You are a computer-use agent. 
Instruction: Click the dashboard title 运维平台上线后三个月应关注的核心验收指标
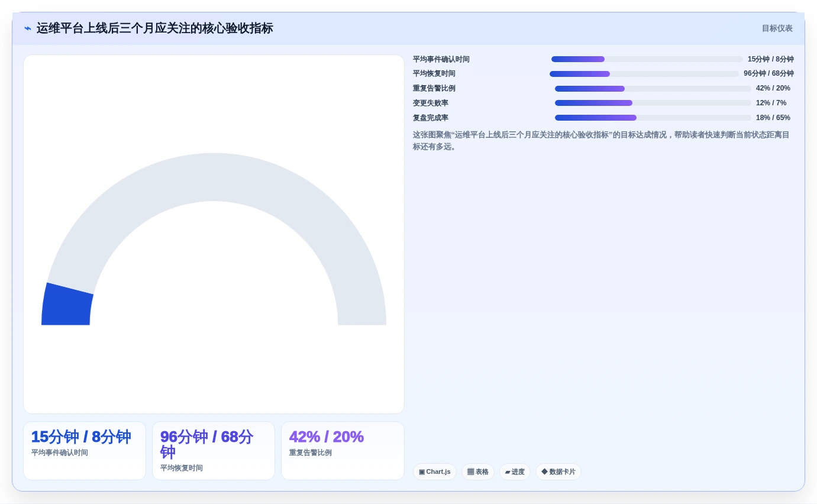click(x=155, y=28)
